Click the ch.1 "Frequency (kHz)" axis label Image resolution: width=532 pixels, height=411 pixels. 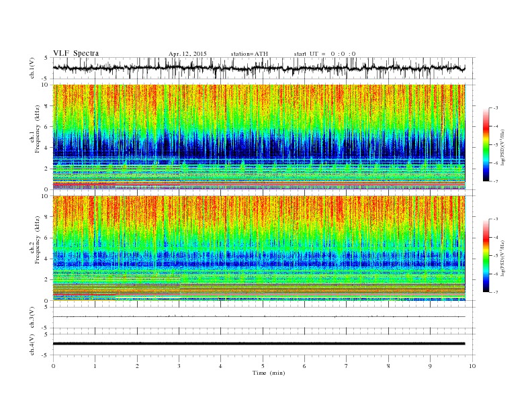[x=38, y=129]
